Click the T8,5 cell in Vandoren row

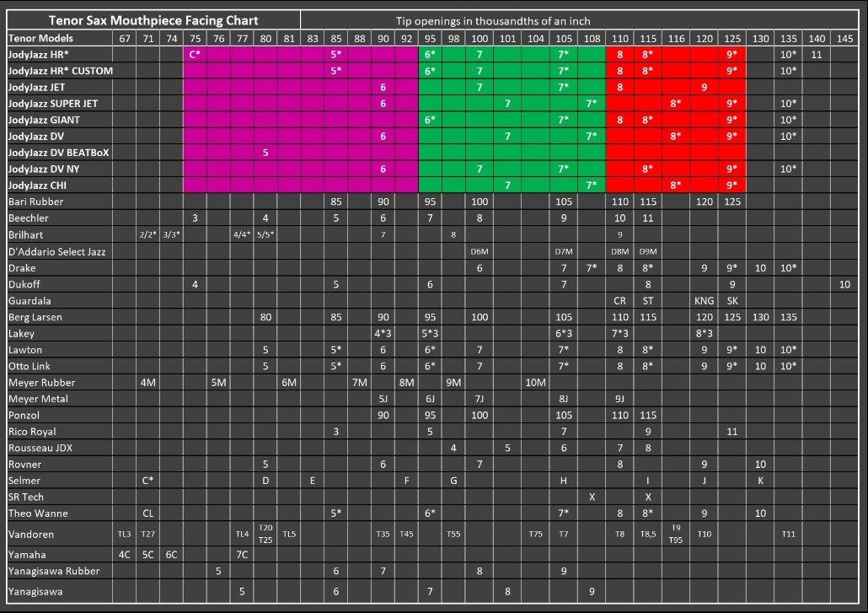click(648, 534)
